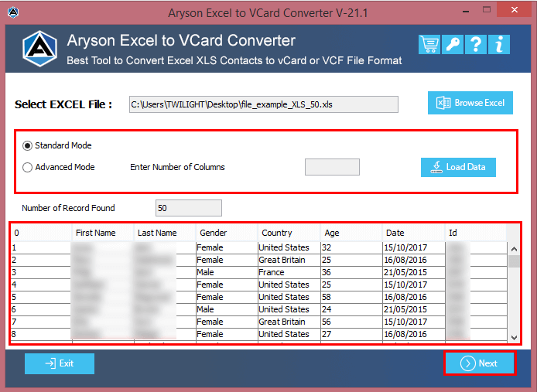Click the table scrollbar down arrow
537x392 pixels.
tap(514, 338)
